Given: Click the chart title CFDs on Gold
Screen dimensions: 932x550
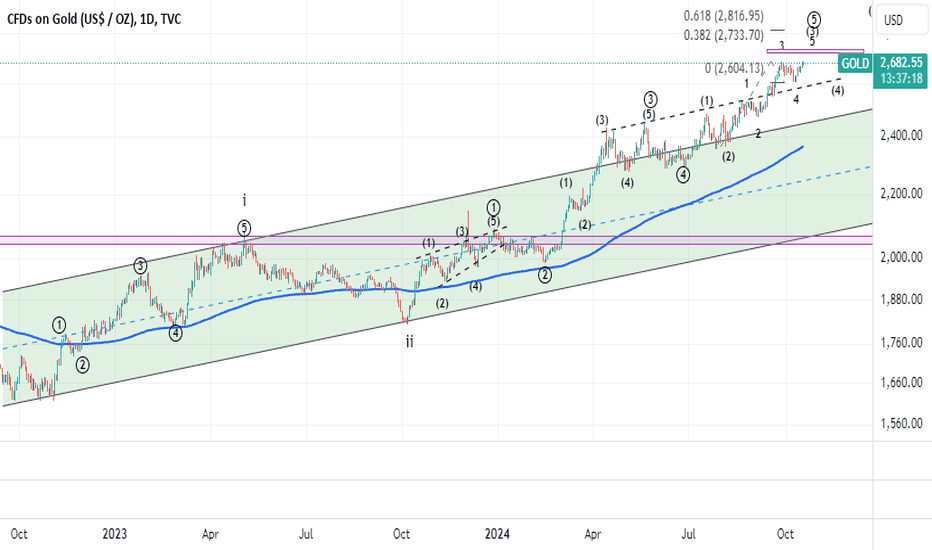Looking at the screenshot, I should point(94,19).
